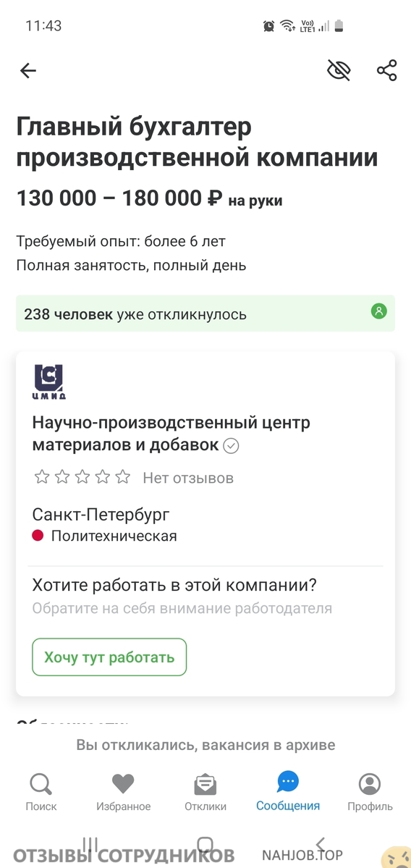Screen dimensions: 411x868
Task: Tap the green person icon in responses banner
Action: click(379, 312)
